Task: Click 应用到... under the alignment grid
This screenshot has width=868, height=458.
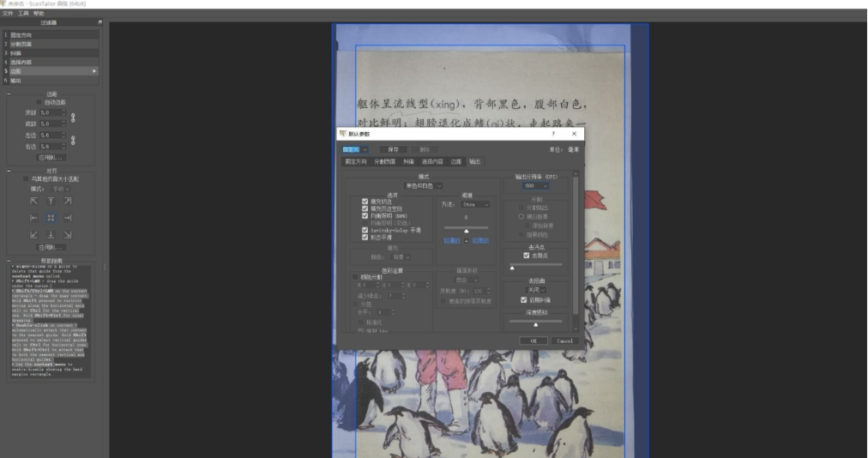Action: pyautogui.click(x=51, y=248)
